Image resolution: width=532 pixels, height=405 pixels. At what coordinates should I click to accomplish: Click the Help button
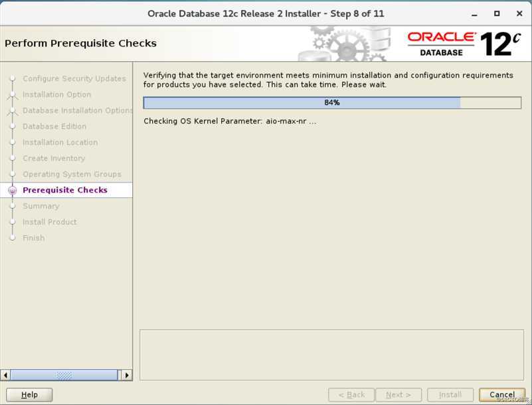[29, 394]
